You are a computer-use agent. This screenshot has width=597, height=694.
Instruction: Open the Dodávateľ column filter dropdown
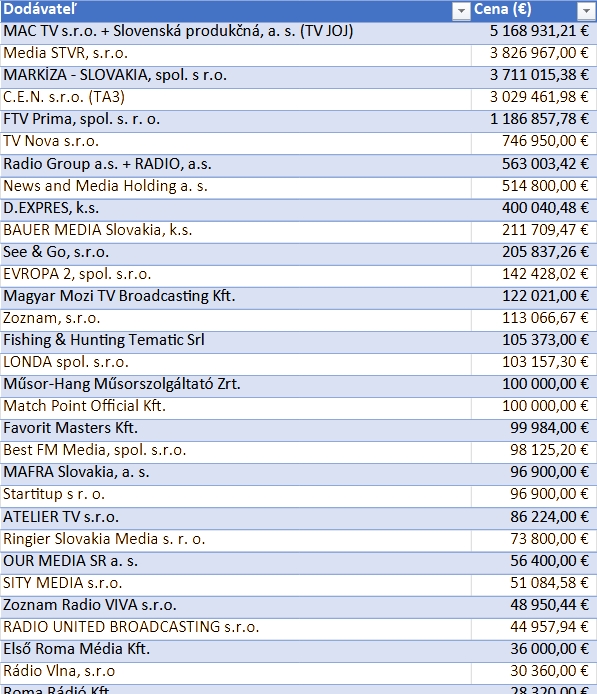coord(461,11)
